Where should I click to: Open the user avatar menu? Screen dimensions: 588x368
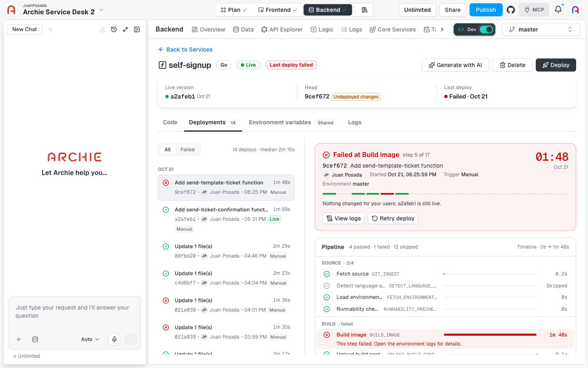(x=575, y=10)
